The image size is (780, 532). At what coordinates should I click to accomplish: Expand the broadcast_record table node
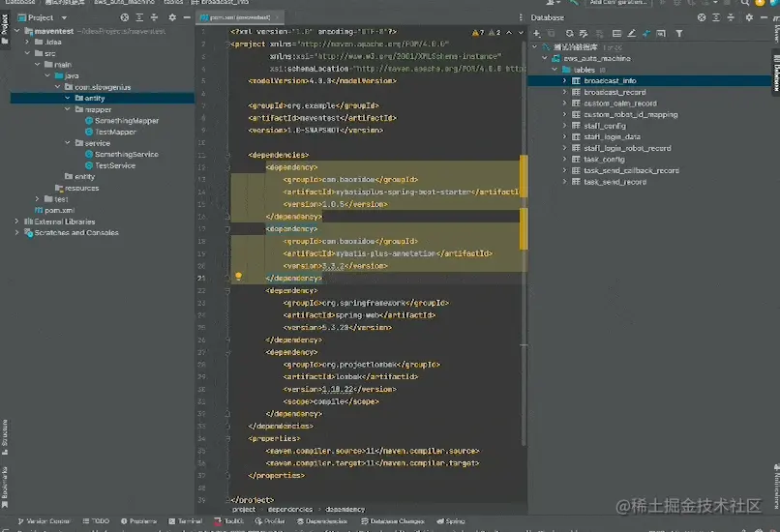pos(565,92)
